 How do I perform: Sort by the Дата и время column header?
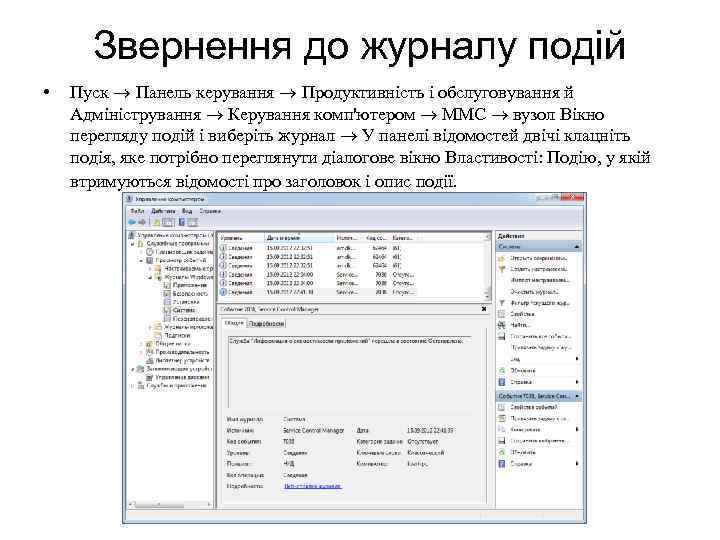tap(299, 238)
